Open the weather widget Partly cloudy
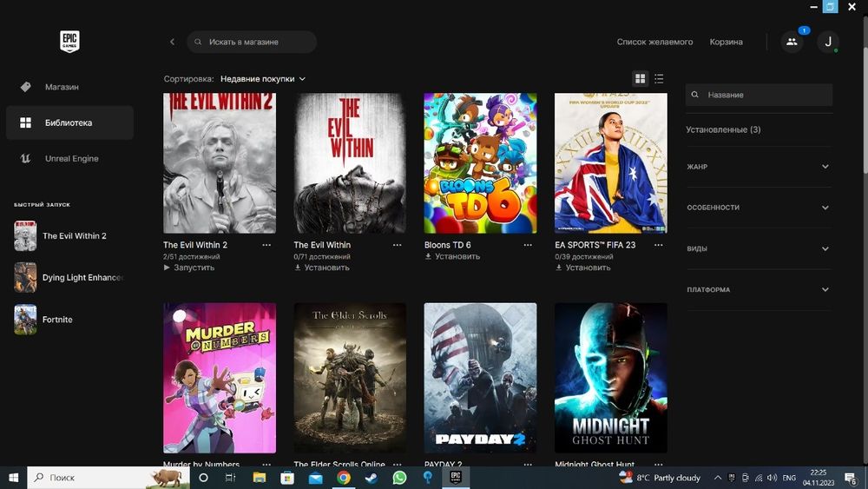This screenshot has height=489, width=868. click(x=660, y=478)
